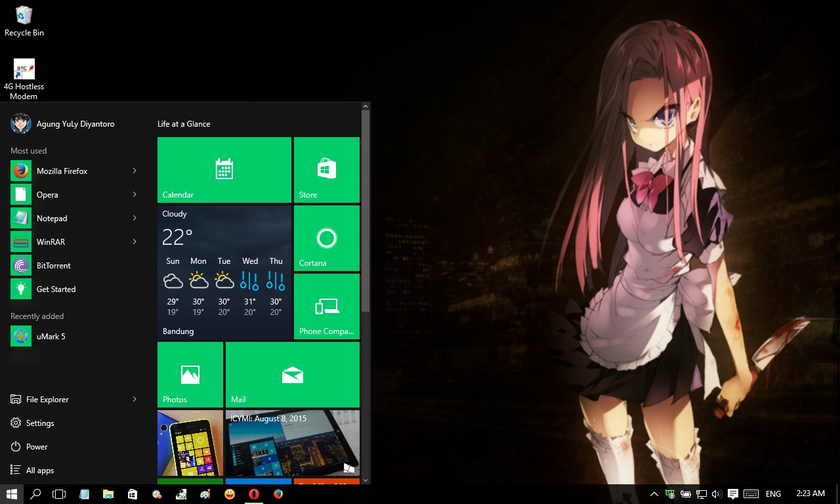Show hidden system tray icons
Image resolution: width=840 pixels, height=504 pixels.
pos(654,494)
